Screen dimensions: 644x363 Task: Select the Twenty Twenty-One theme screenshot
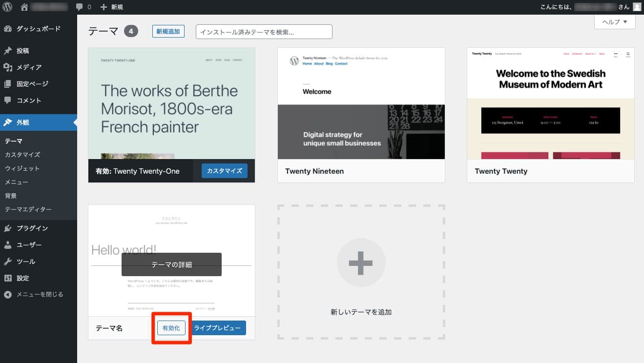172,103
